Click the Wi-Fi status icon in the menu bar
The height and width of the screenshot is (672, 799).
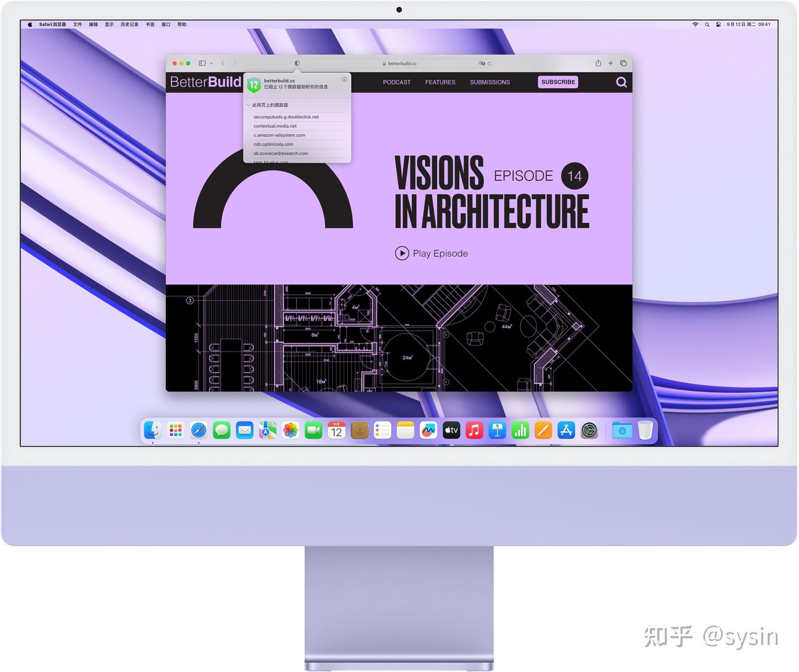694,24
